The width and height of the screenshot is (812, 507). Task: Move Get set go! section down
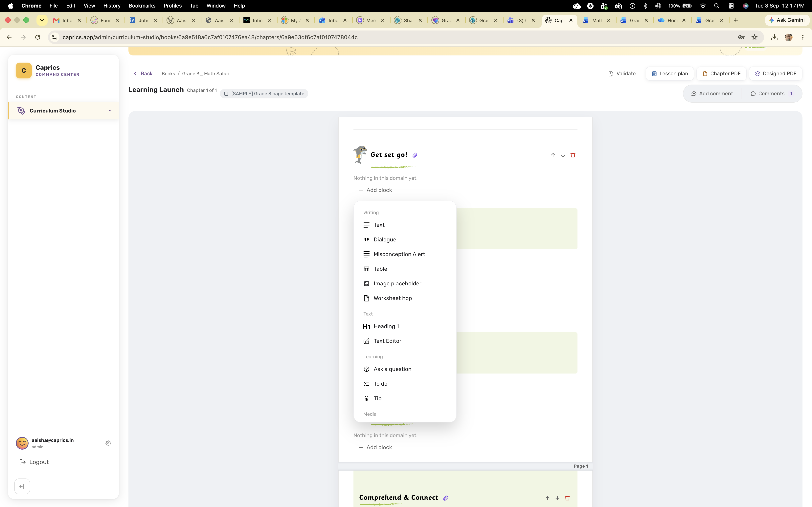(563, 155)
